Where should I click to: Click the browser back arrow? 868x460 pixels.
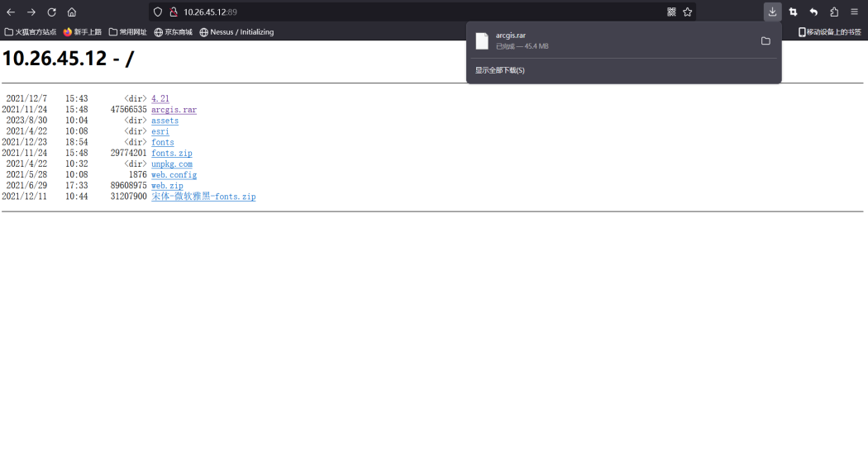coord(11,12)
